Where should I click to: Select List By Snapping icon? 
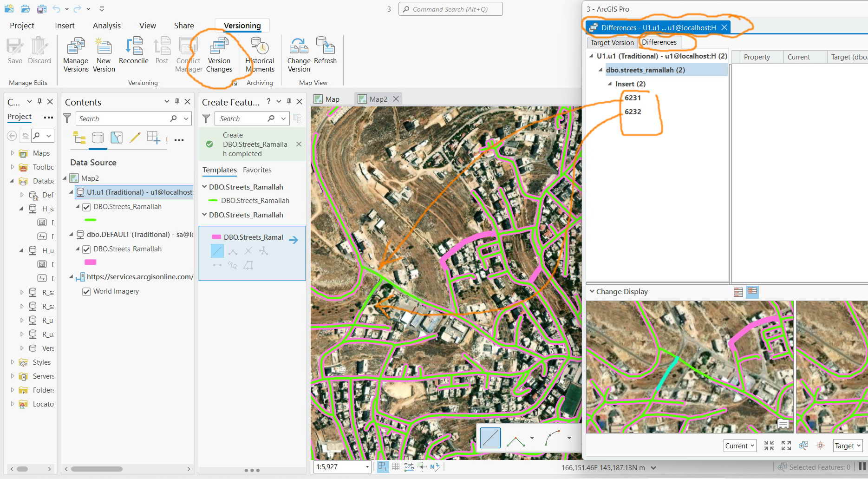click(x=153, y=138)
